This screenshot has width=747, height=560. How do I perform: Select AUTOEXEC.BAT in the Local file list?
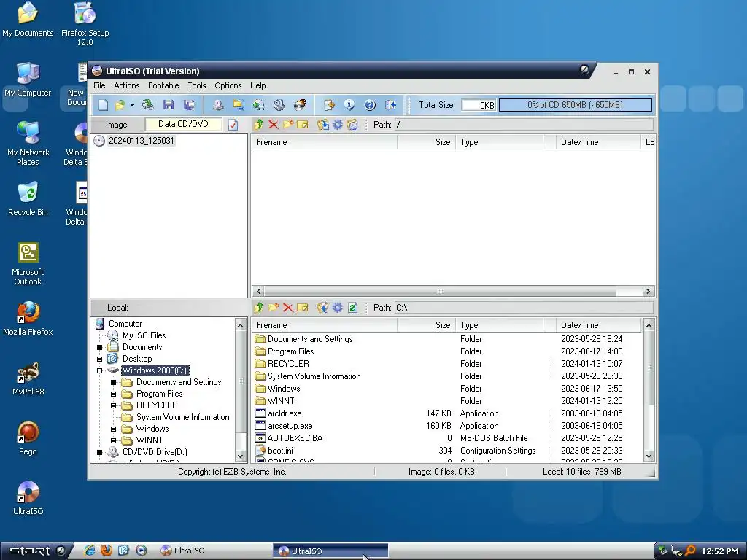[298, 438]
